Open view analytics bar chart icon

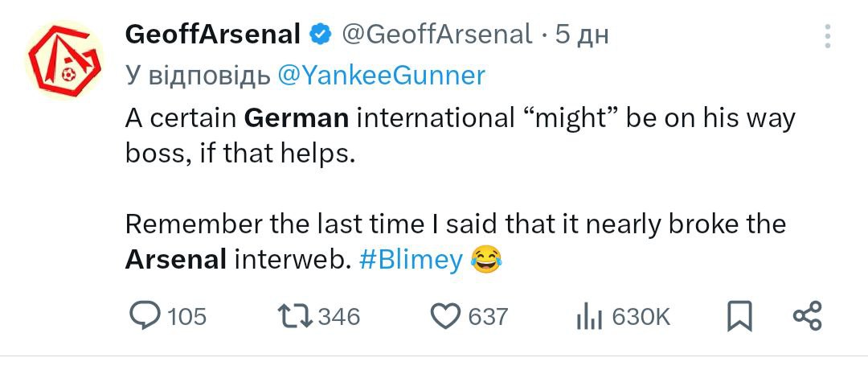[x=589, y=318]
